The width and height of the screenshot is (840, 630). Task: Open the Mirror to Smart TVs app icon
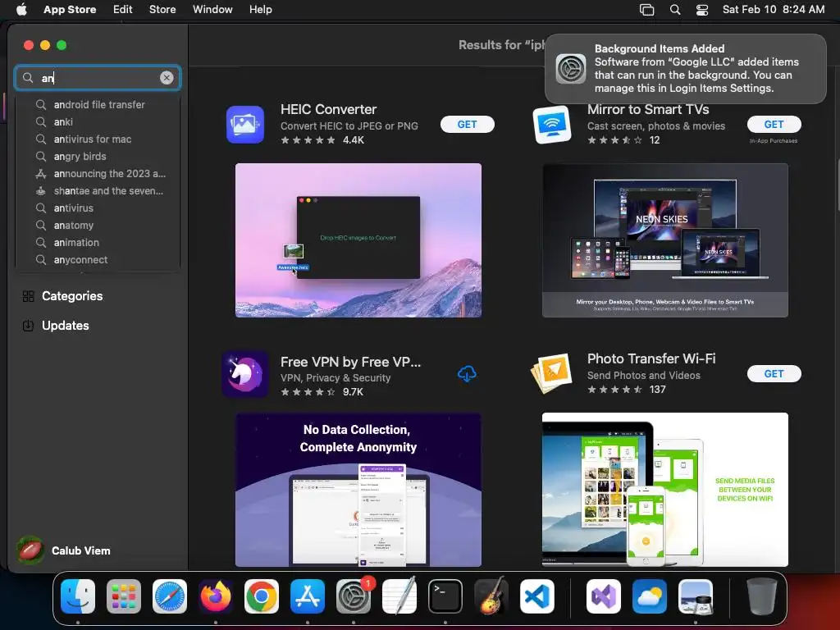(552, 125)
